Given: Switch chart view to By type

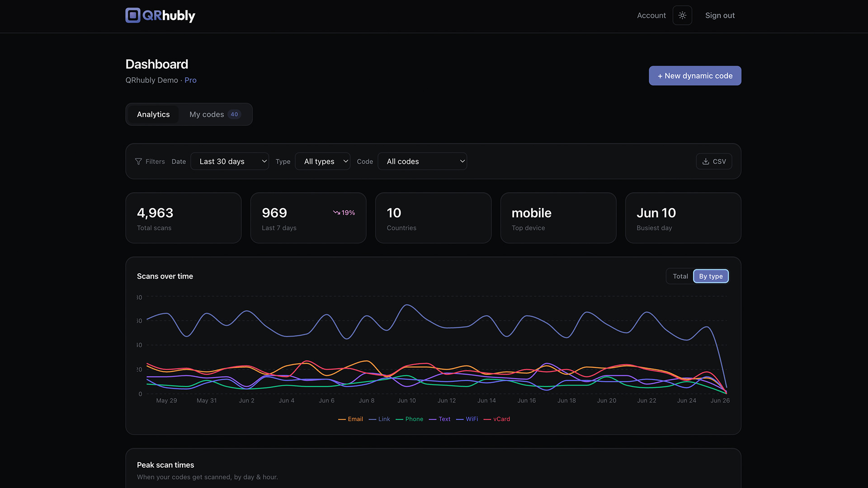Looking at the screenshot, I should tap(711, 276).
